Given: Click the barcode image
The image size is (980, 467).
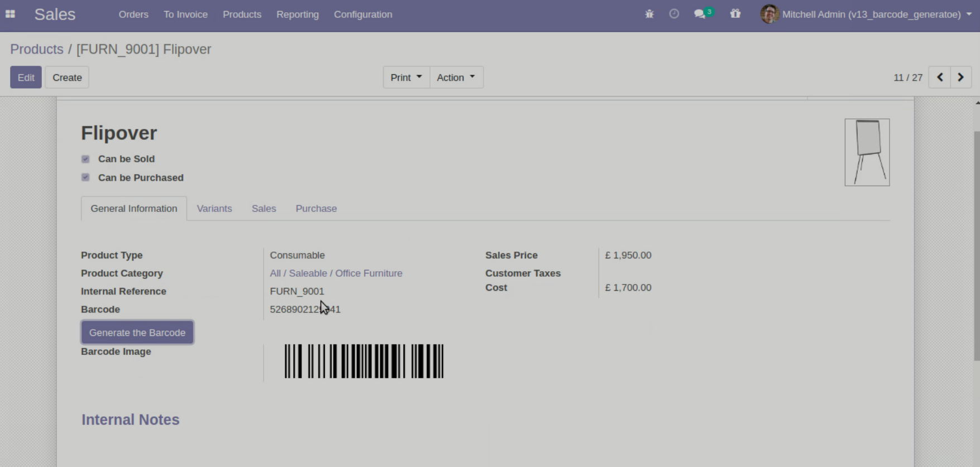Looking at the screenshot, I should 364,362.
